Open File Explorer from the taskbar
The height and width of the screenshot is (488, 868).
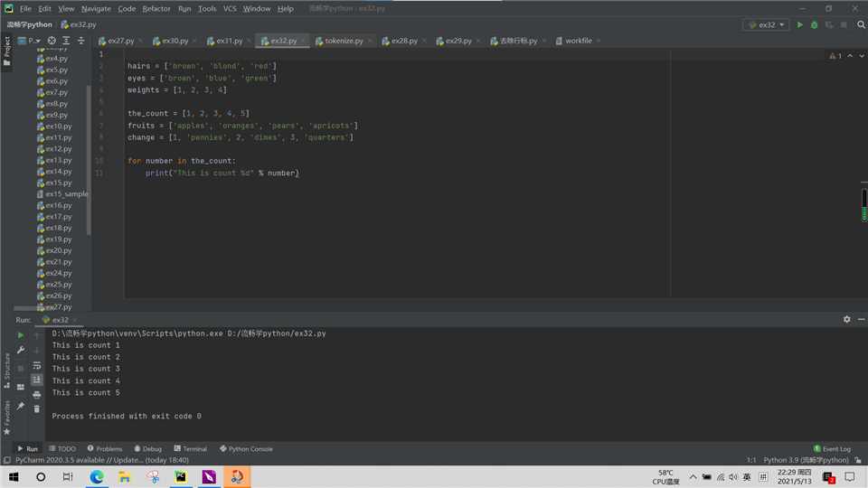pyautogui.click(x=125, y=477)
